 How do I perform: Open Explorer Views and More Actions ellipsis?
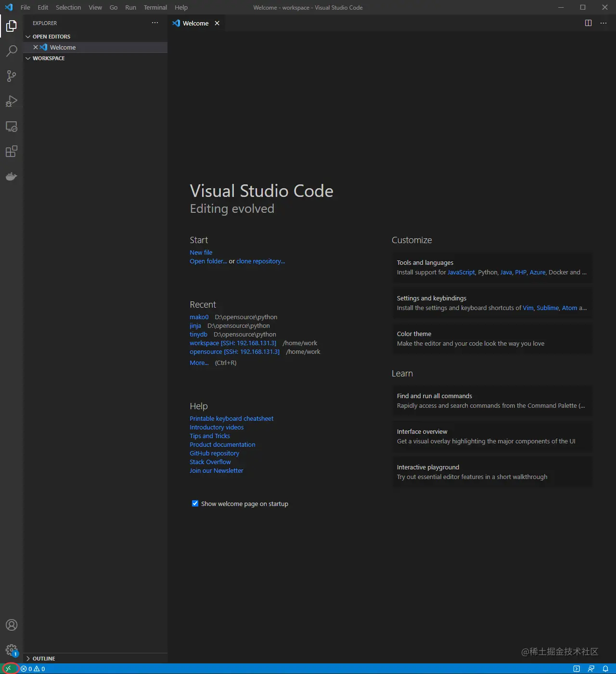coord(155,23)
